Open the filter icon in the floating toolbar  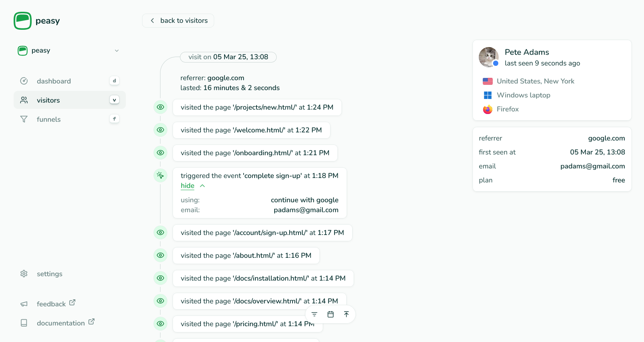[314, 314]
